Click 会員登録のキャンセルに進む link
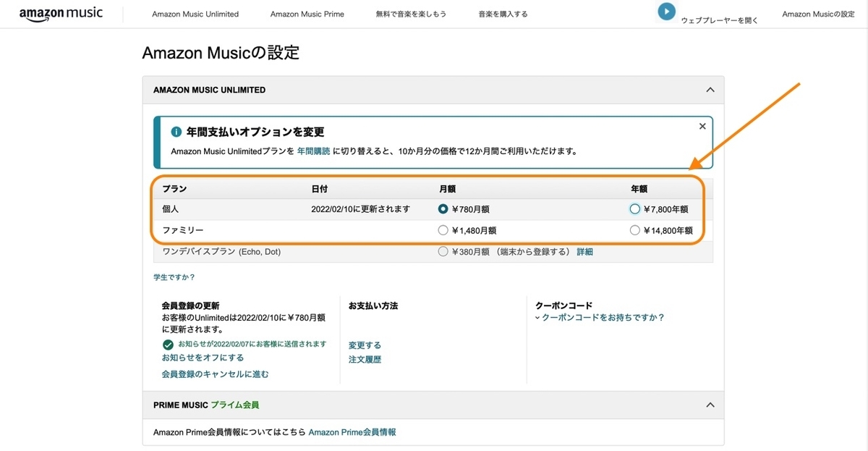 (216, 374)
